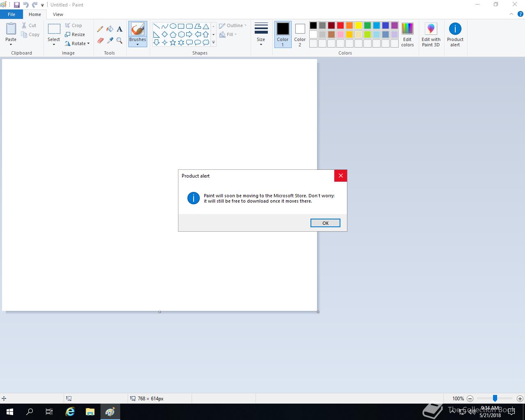
Task: Select the Color 1 foreground box
Action: (283, 34)
